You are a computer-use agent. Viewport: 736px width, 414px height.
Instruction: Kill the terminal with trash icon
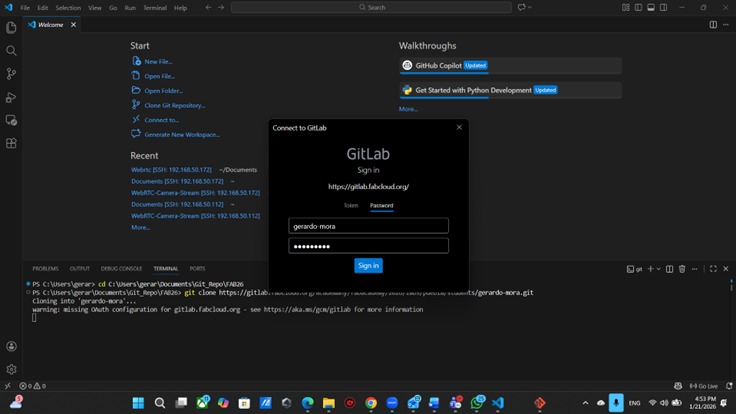682,269
